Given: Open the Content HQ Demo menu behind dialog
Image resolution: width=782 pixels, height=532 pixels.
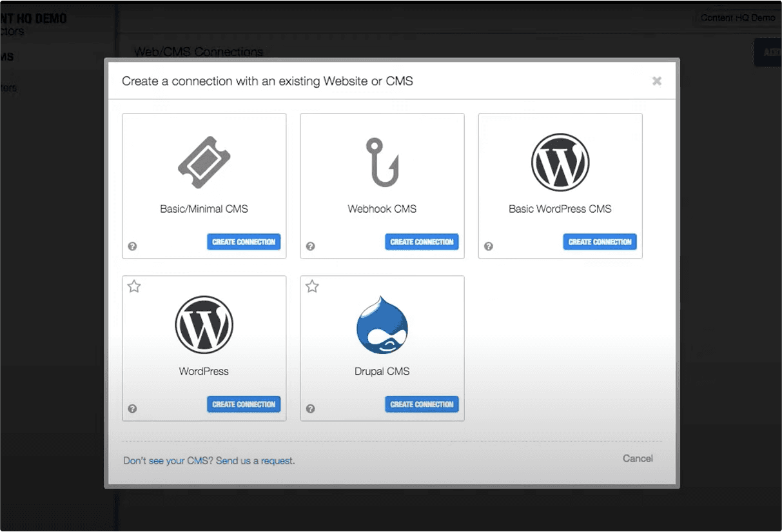Looking at the screenshot, I should point(738,18).
